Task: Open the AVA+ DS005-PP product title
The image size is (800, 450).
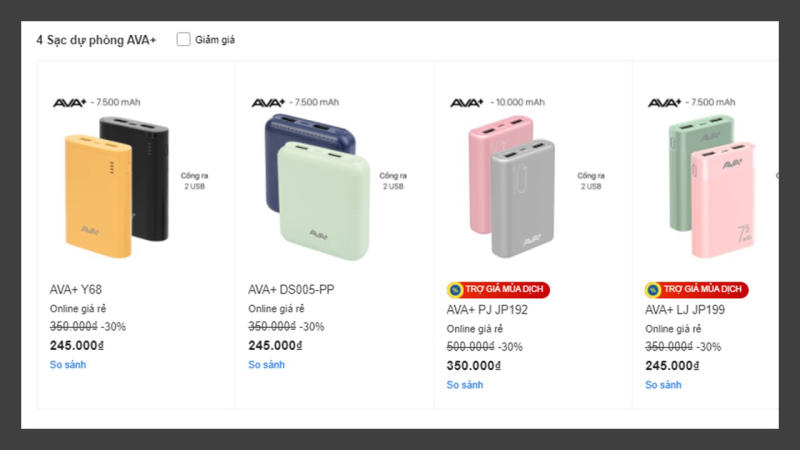Action: [x=291, y=290]
